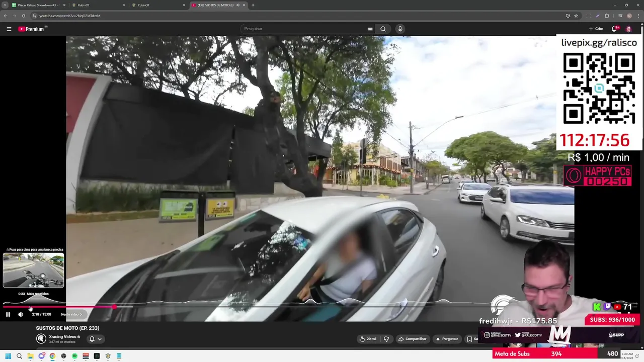Open the media control icon in toolbar

[x=620, y=16]
